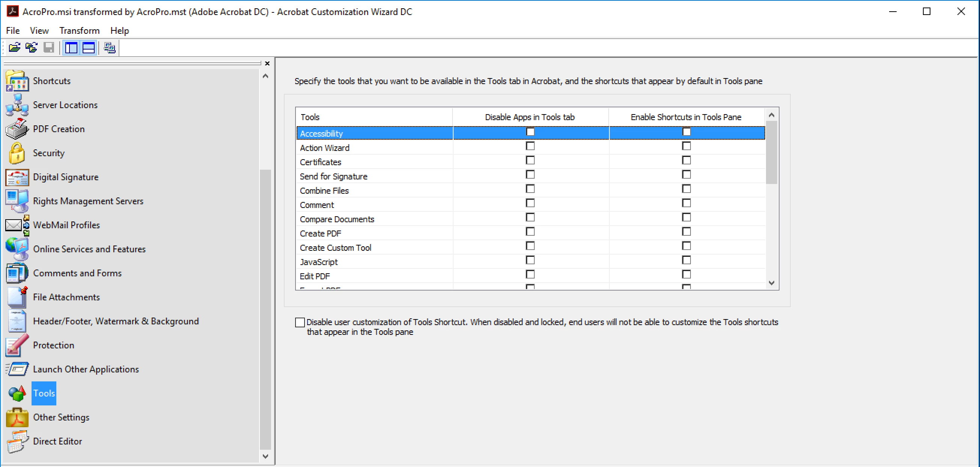Open the Other Settings briefcase icon

pos(17,417)
